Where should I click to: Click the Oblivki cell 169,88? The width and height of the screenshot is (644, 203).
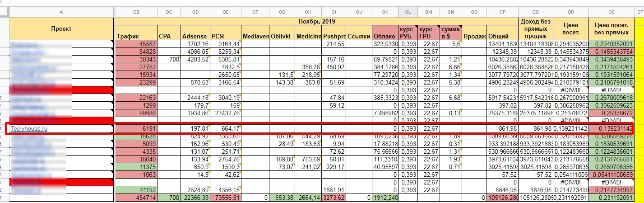(282, 159)
